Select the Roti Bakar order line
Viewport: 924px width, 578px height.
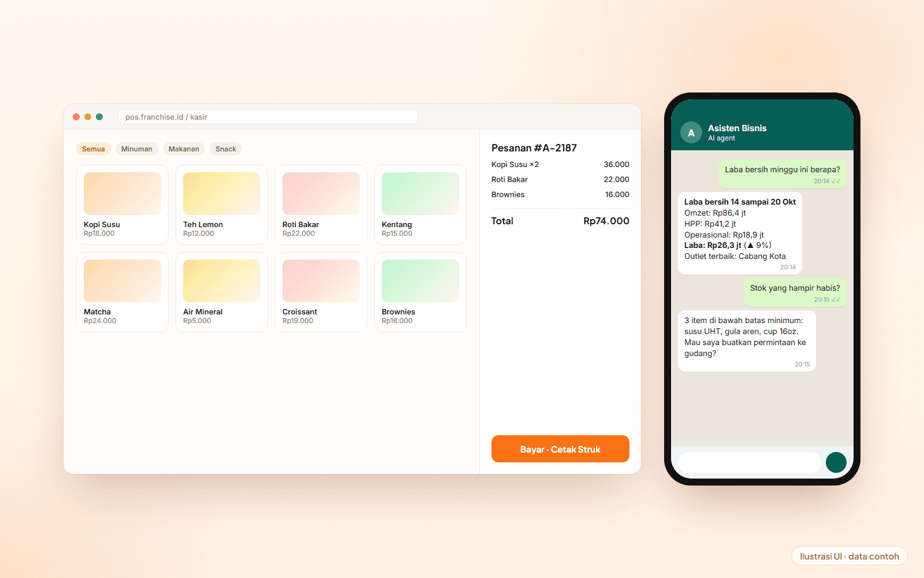[560, 180]
